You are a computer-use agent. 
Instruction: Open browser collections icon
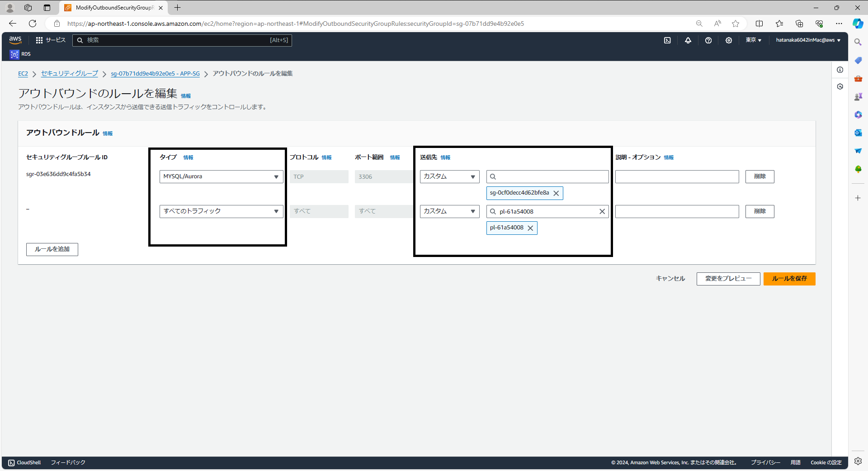(x=799, y=24)
